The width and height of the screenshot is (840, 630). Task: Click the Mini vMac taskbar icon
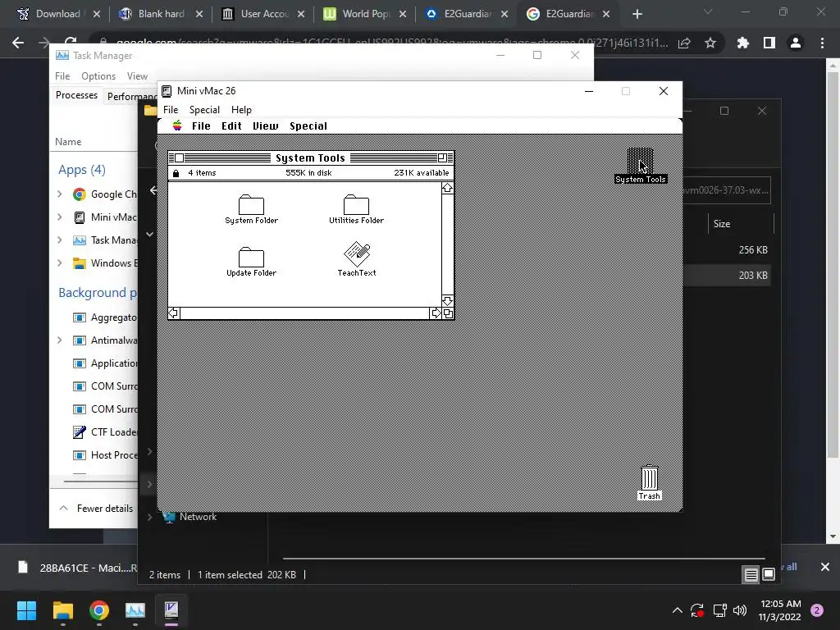171,610
